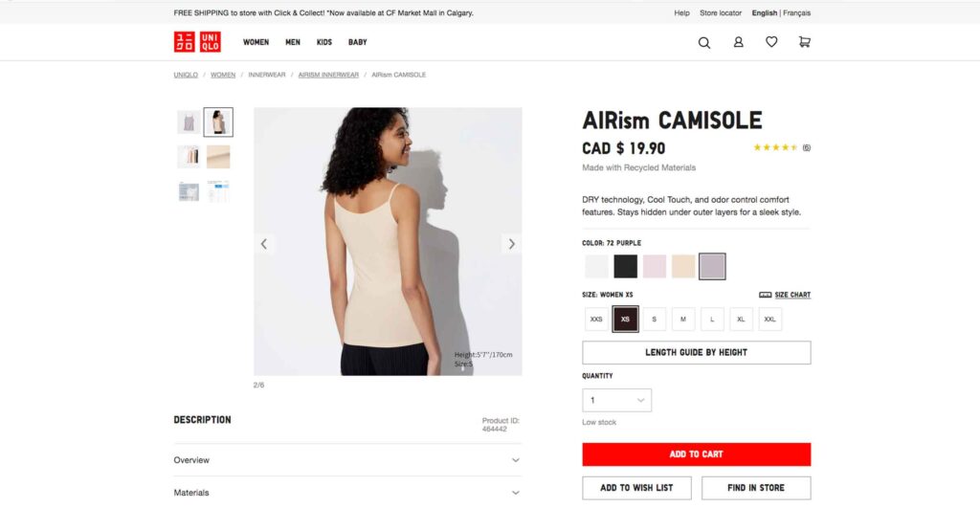The image size is (980, 508).
Task: Open the KIDS menu
Action: (323, 42)
